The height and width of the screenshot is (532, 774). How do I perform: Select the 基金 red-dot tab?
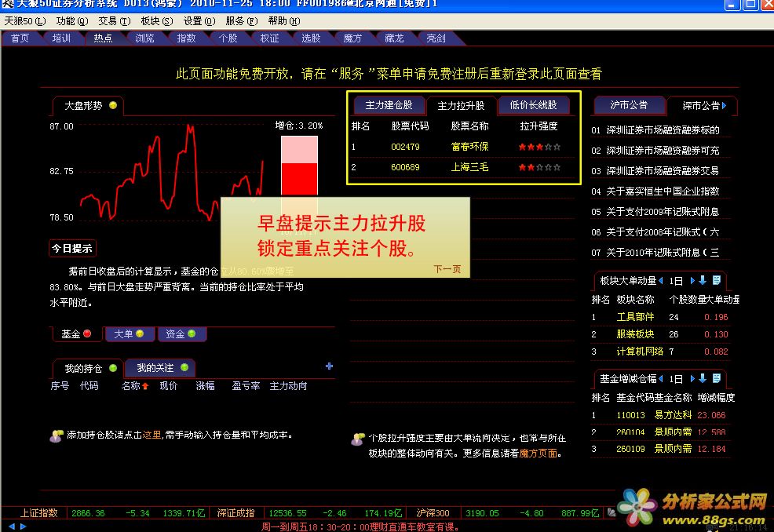(76, 334)
